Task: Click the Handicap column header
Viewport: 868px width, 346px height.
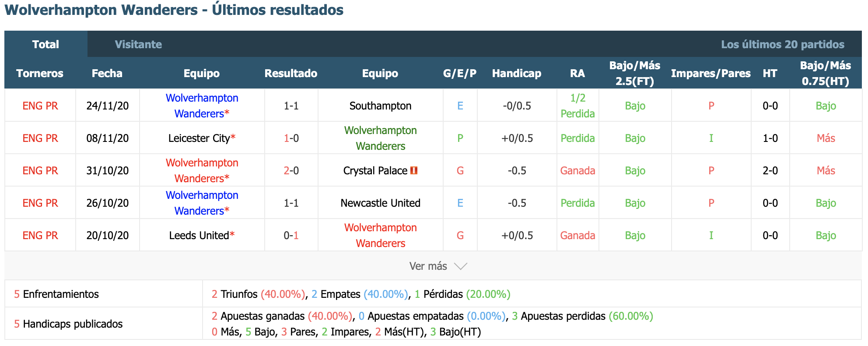Action: (x=517, y=73)
